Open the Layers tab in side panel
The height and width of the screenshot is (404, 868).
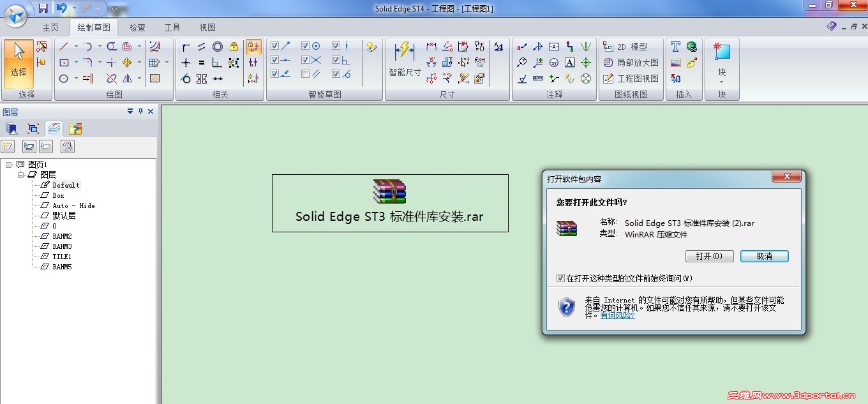click(54, 128)
